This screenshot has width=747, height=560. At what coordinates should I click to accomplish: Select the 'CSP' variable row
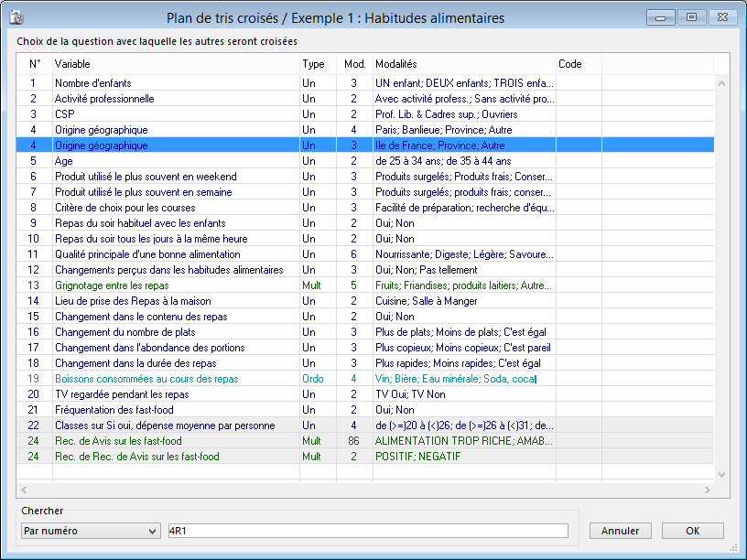click(x=365, y=114)
